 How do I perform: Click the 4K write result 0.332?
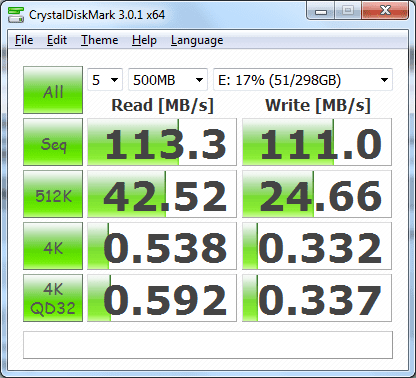(317, 246)
